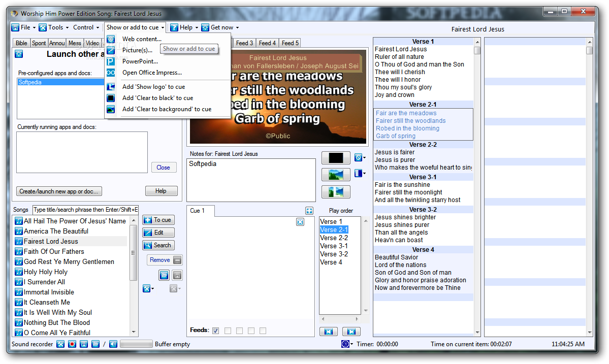This screenshot has height=364, width=609.
Task: Enable the third Feeds checkbox
Action: pos(240,330)
